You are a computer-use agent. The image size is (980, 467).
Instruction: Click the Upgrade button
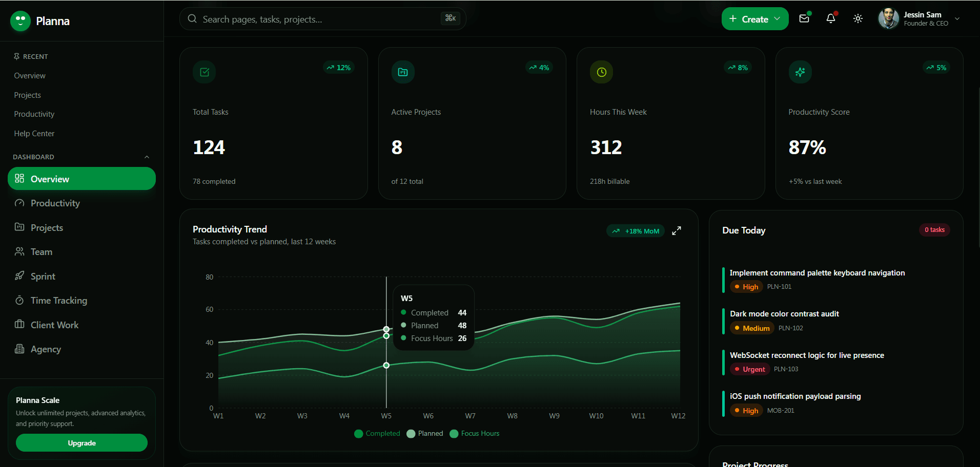pyautogui.click(x=81, y=443)
